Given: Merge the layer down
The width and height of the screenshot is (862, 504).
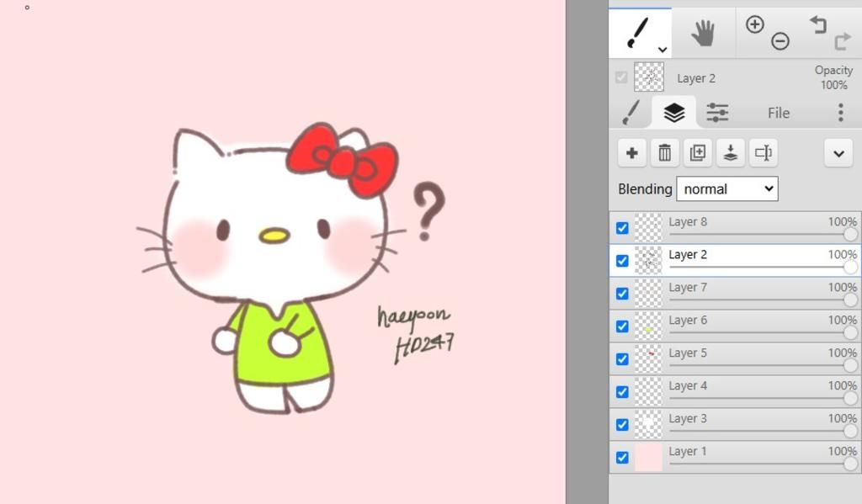Looking at the screenshot, I should tap(731, 153).
